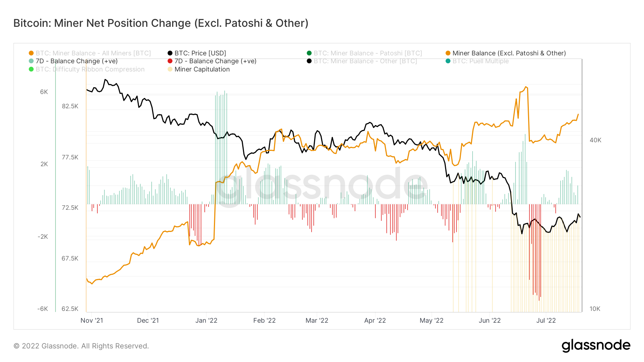Click the teal dot beside BTC: Puell Multiple
This screenshot has width=644, height=362.
click(448, 61)
